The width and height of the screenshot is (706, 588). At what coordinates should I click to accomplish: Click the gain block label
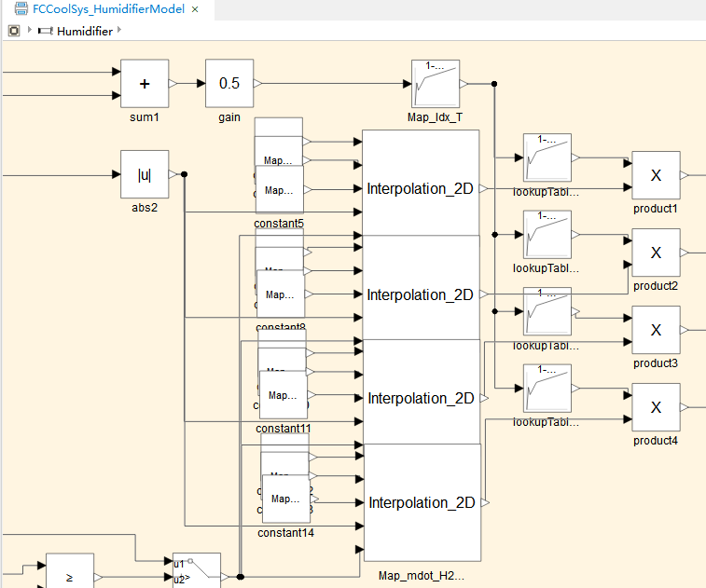click(x=229, y=117)
